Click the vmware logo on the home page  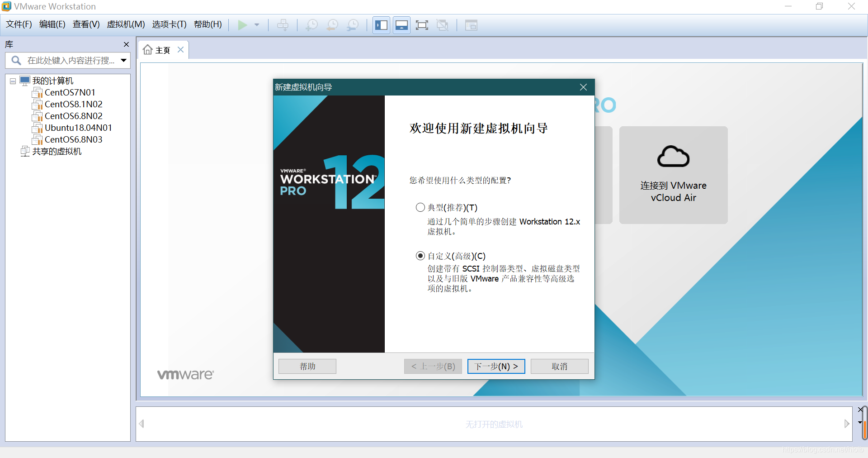(185, 375)
